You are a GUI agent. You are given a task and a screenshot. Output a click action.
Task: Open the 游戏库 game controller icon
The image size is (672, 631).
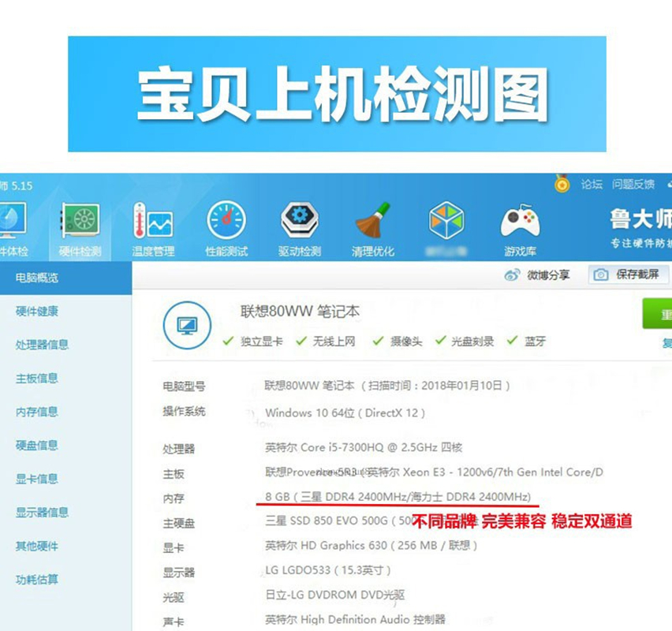pyautogui.click(x=520, y=221)
